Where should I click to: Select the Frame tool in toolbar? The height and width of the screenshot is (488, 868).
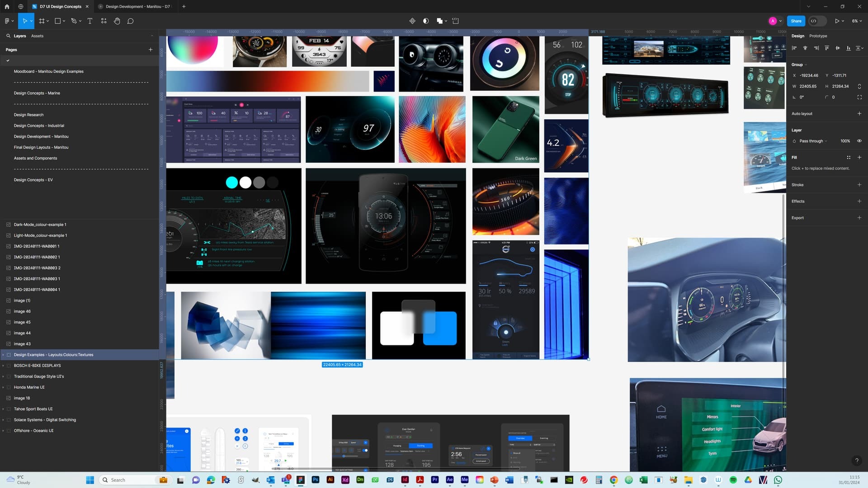(x=41, y=21)
